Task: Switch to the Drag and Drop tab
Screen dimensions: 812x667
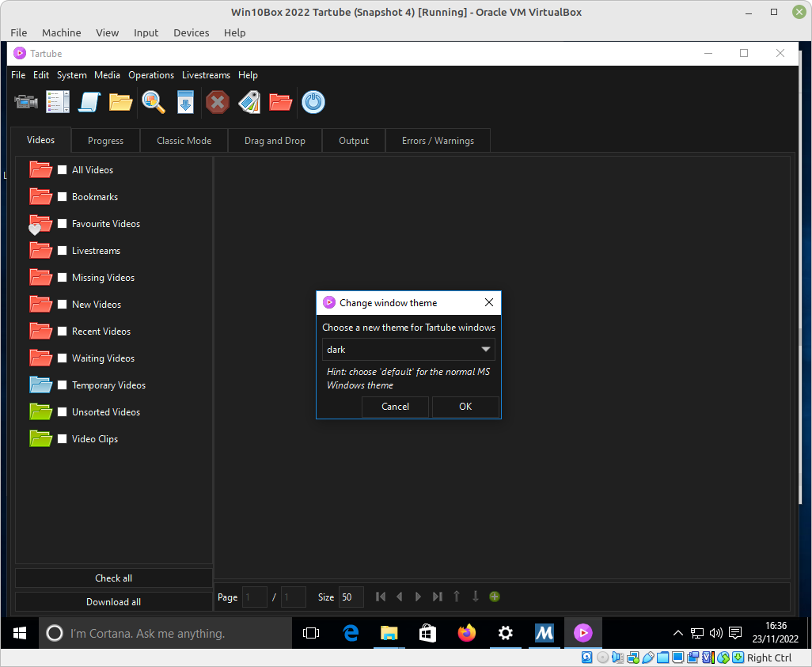Action: [x=275, y=141]
